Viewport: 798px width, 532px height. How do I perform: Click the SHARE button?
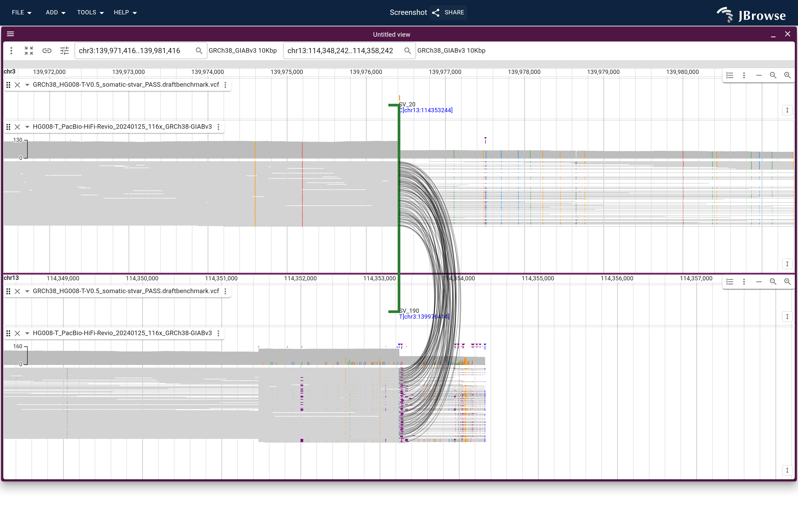click(448, 13)
